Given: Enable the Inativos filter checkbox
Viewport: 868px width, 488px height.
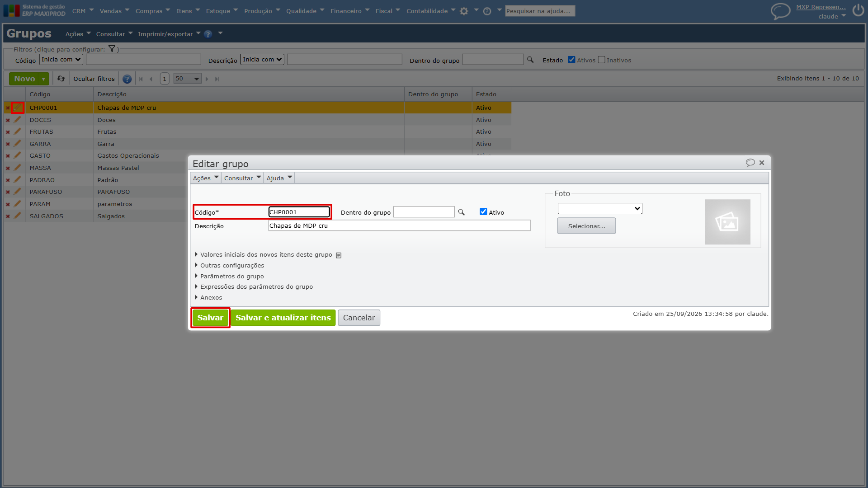Looking at the screenshot, I should click(x=601, y=60).
